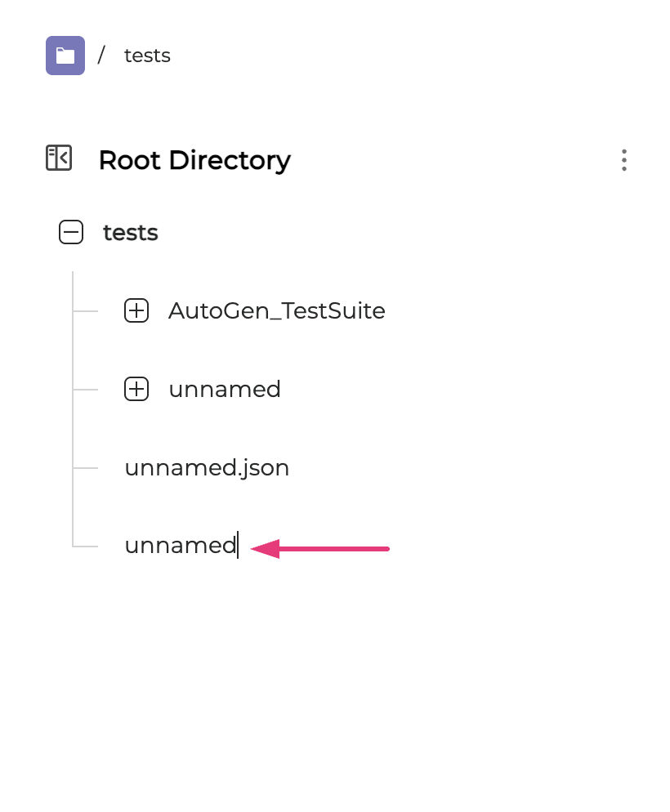Click the branch line left of AutoGen_TestSuite expander

(86, 311)
